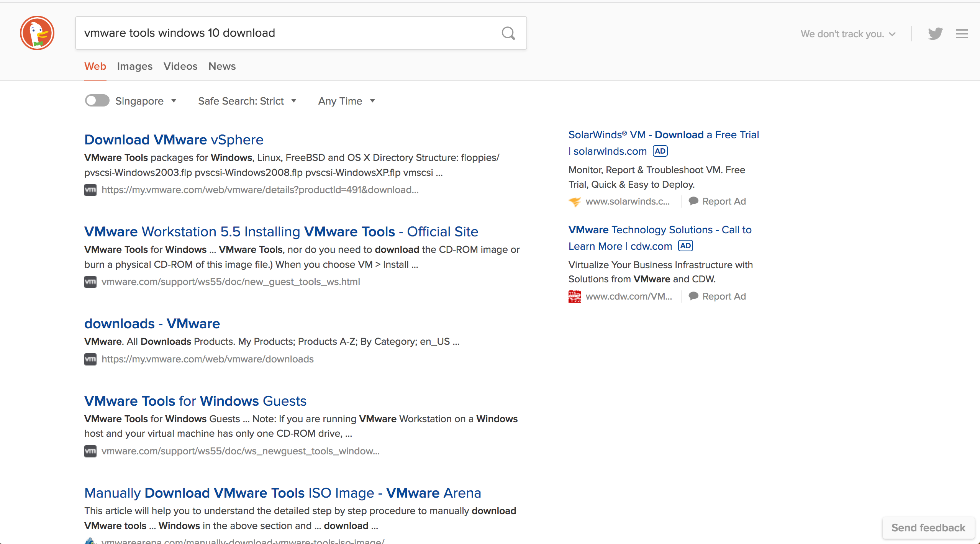Click VMware favicon beside new_guest_tools_ws.html URL
The height and width of the screenshot is (544, 980).
(90, 282)
